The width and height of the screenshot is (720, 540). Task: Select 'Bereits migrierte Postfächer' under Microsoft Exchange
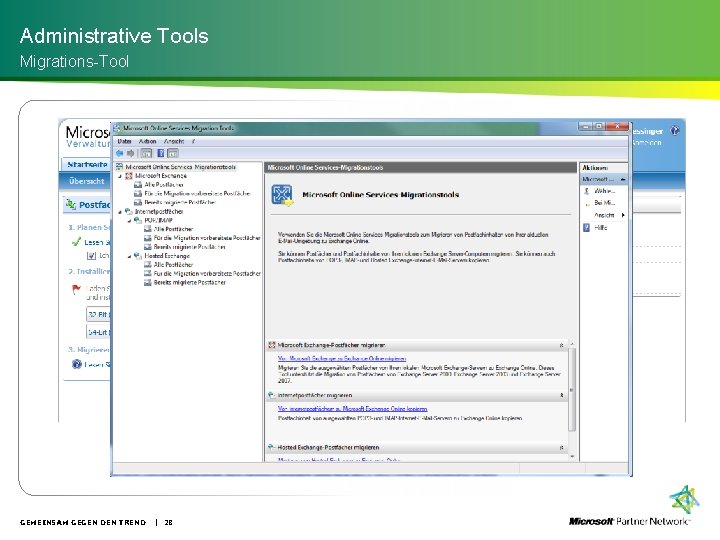tap(180, 202)
